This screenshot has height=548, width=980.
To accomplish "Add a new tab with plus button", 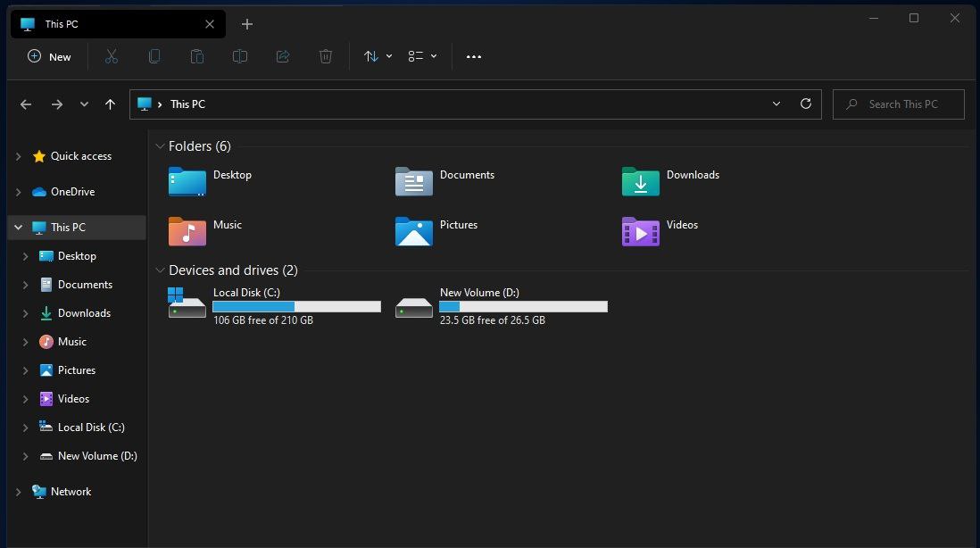I will (x=247, y=24).
